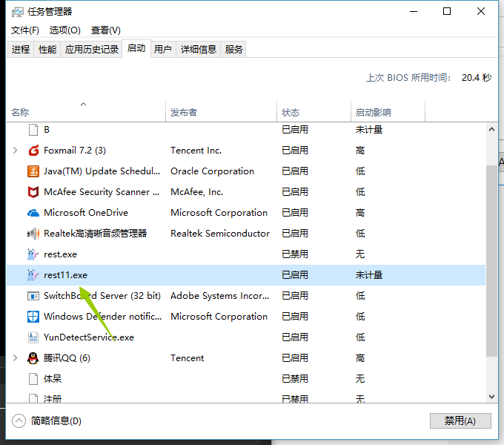504x445 pixels.
Task: Click the Oracle Corporation publisher cell
Action: coord(212,171)
